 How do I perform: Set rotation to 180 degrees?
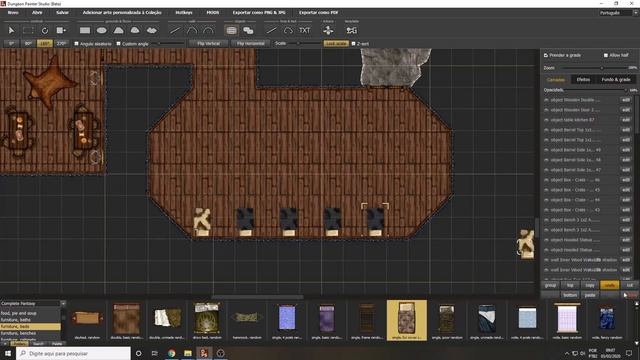click(x=45, y=43)
